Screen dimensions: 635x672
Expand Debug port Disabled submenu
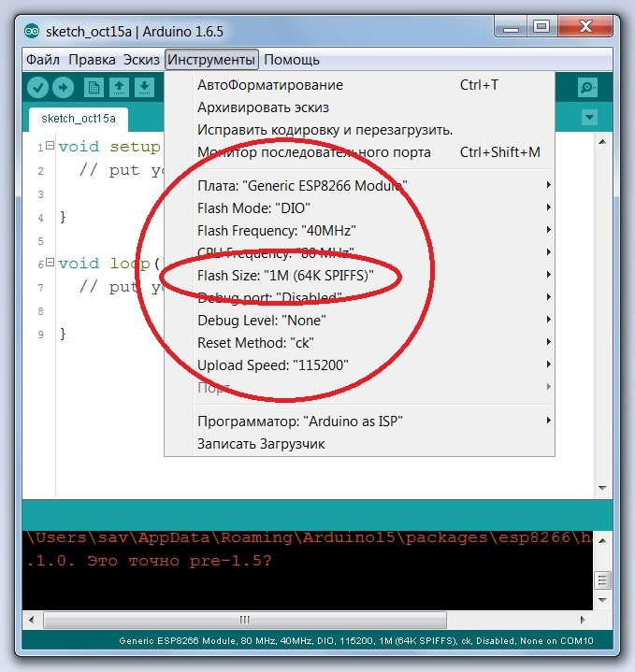click(x=359, y=297)
